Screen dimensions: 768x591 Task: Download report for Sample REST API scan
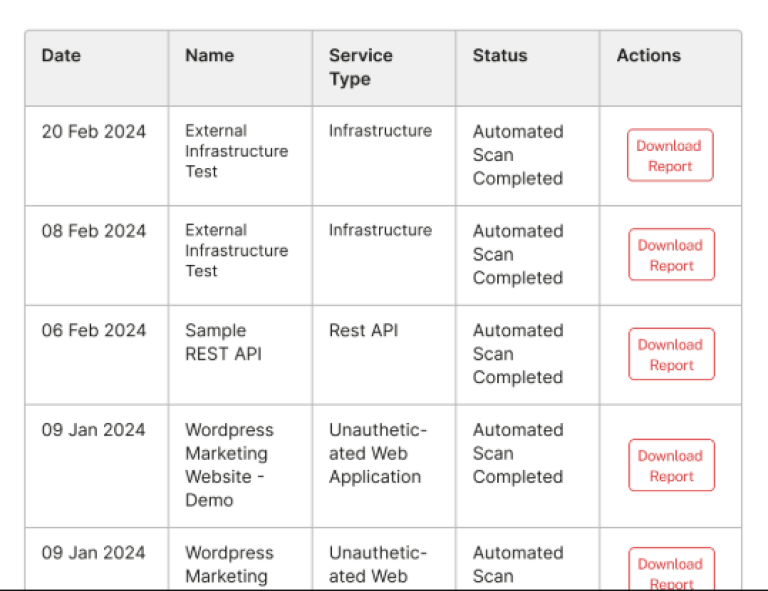coord(672,354)
